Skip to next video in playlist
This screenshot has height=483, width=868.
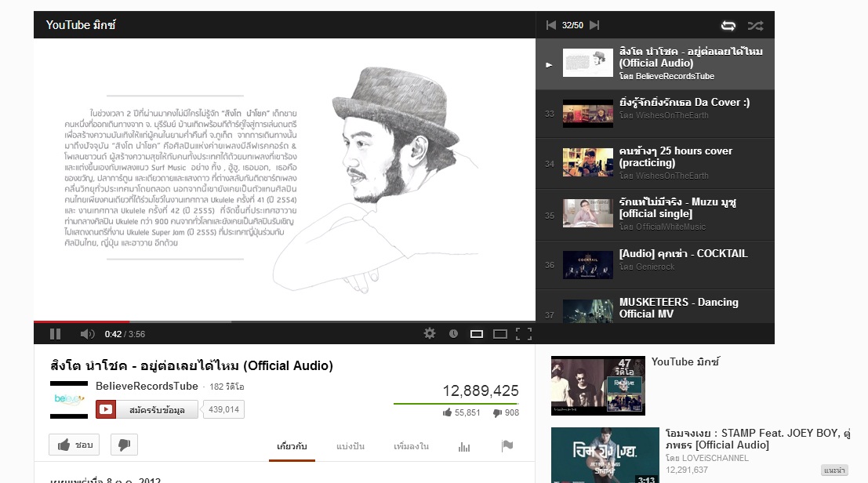pos(594,25)
